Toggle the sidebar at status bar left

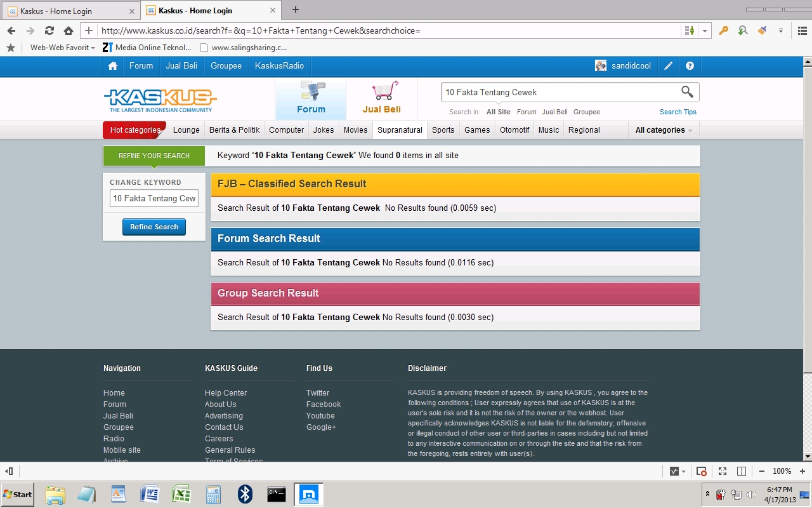click(9, 471)
